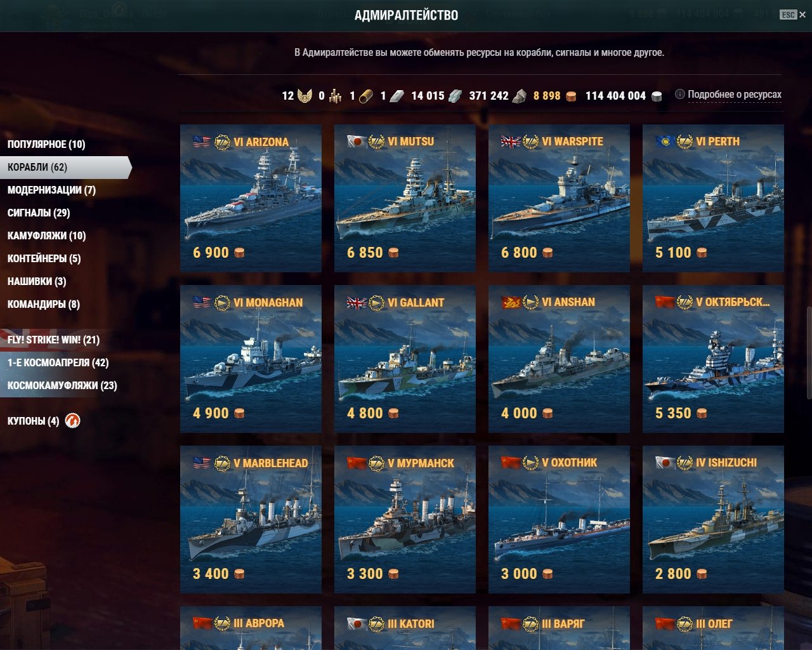Viewport: 812px width, 650px height.
Task: Select the КАМУФЛЯЖИ (10) section
Action: tap(46, 235)
